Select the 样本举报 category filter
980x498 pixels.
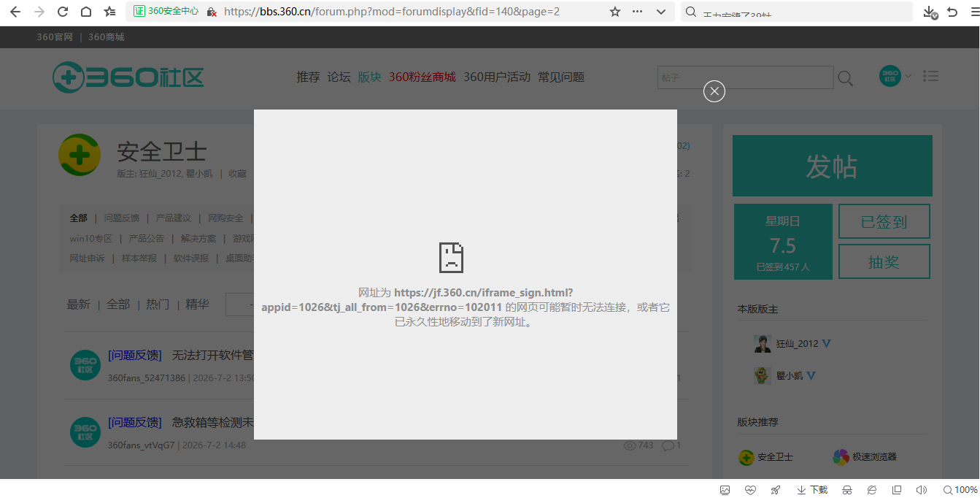pos(139,258)
